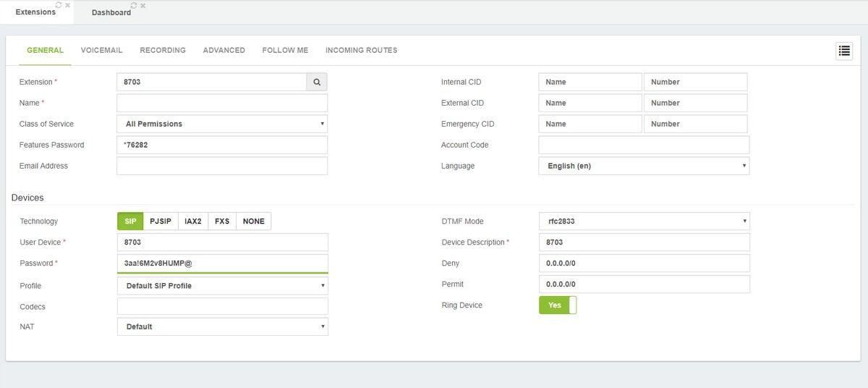Select NONE technology

coord(253,222)
